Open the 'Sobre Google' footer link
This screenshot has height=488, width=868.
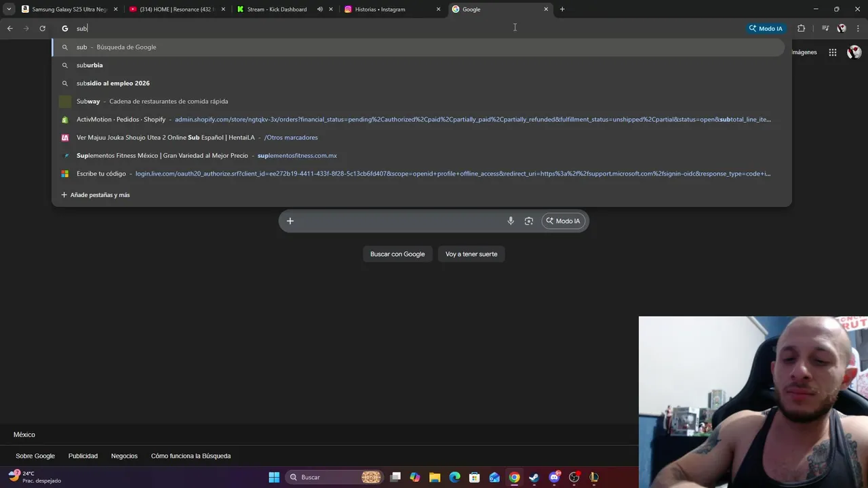point(35,456)
